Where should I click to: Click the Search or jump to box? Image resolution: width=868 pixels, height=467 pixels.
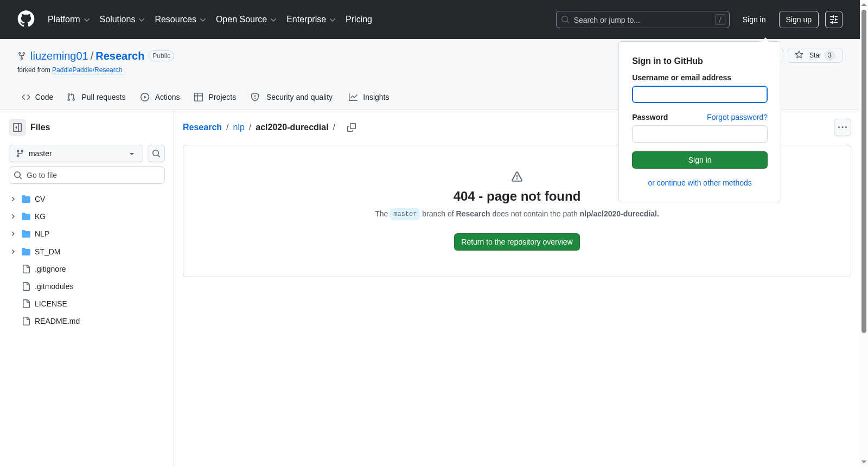[x=643, y=20]
